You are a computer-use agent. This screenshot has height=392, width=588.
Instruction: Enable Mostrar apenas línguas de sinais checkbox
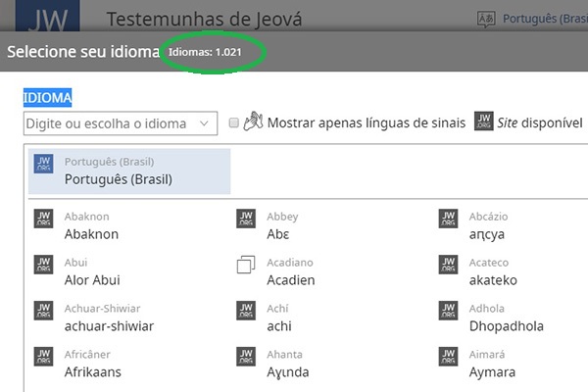(233, 122)
